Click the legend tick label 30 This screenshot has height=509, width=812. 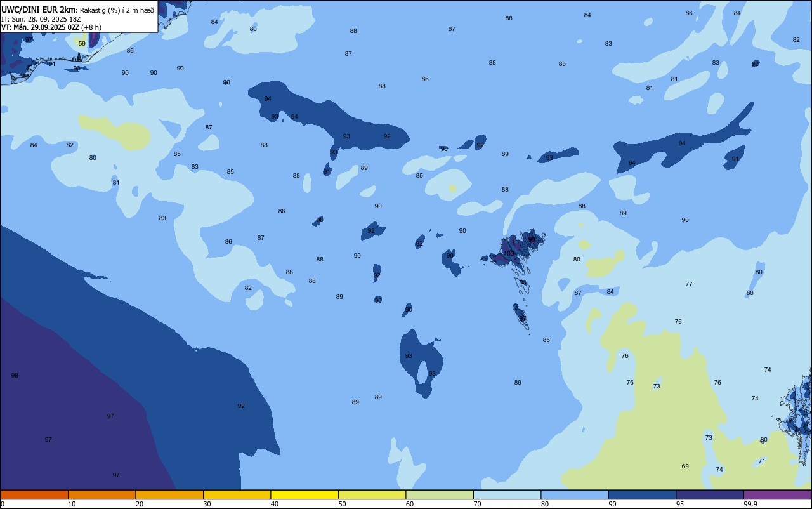point(207,504)
